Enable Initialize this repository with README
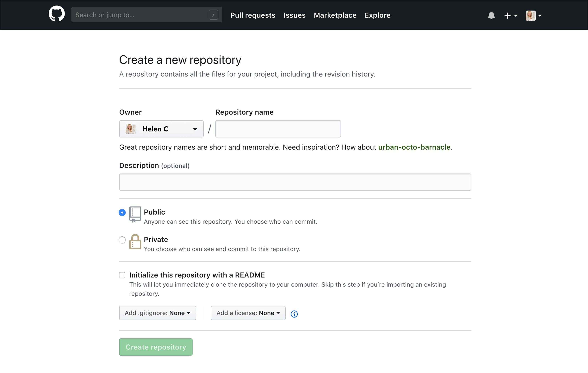This screenshot has height=373, width=588. tap(122, 275)
